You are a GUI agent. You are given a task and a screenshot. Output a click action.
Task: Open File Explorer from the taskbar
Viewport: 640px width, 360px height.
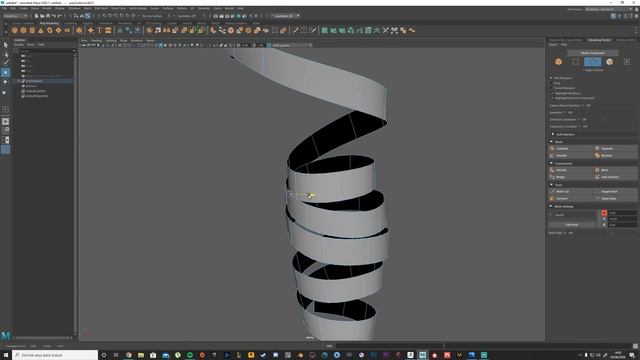141,355
